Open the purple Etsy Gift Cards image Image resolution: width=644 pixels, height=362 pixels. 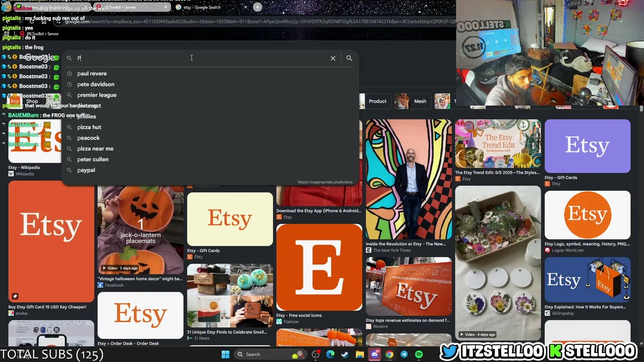[587, 146]
